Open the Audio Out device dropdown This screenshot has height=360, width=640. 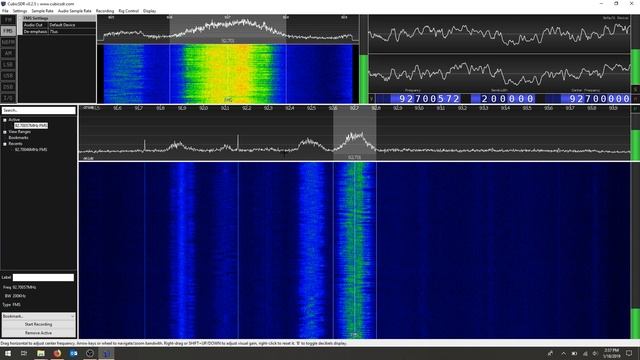point(72,25)
